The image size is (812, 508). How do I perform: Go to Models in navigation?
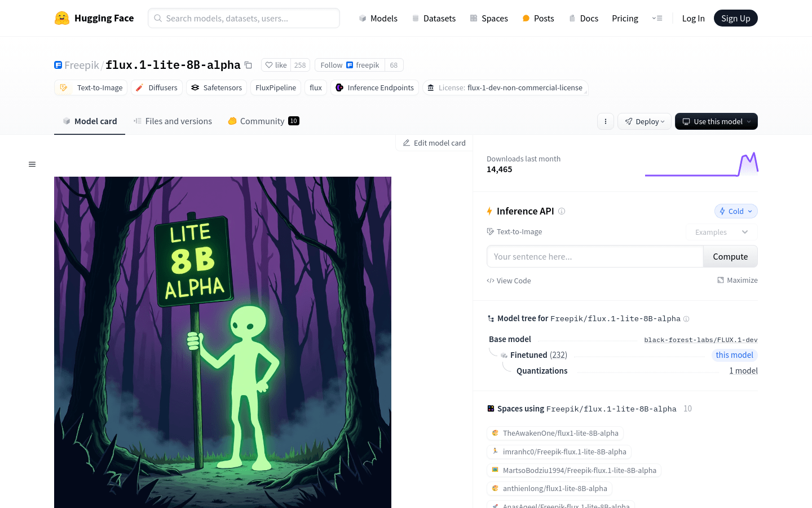click(378, 18)
